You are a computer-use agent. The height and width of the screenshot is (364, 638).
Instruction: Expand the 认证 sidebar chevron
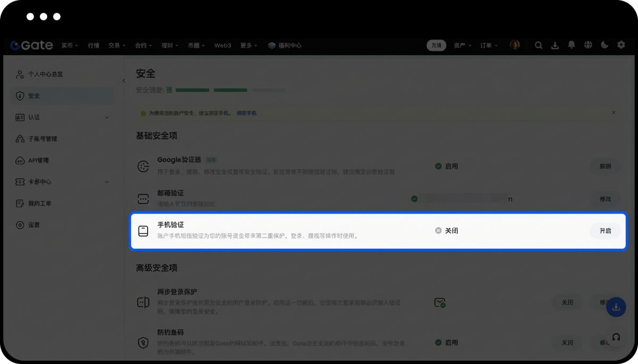[x=107, y=117]
